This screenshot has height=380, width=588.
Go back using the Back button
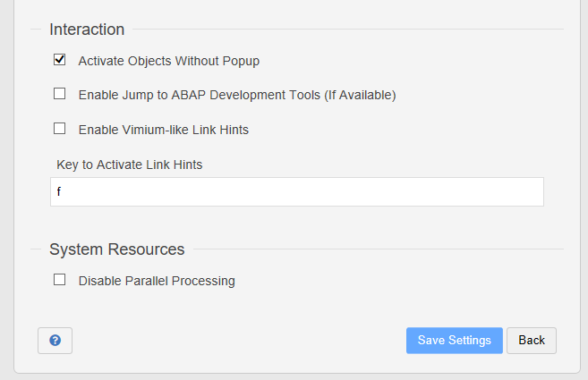[x=532, y=341]
